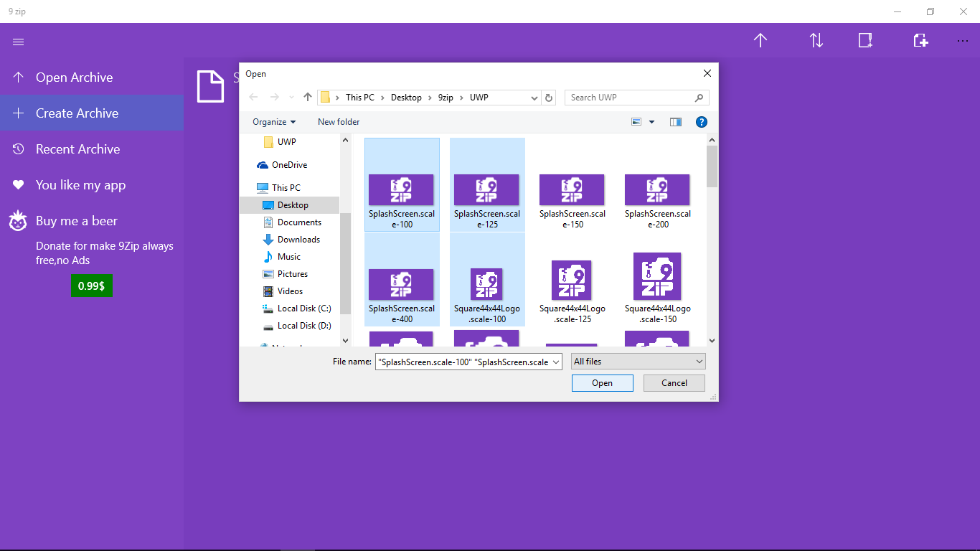Select Open Archive in sidebar

(x=92, y=77)
